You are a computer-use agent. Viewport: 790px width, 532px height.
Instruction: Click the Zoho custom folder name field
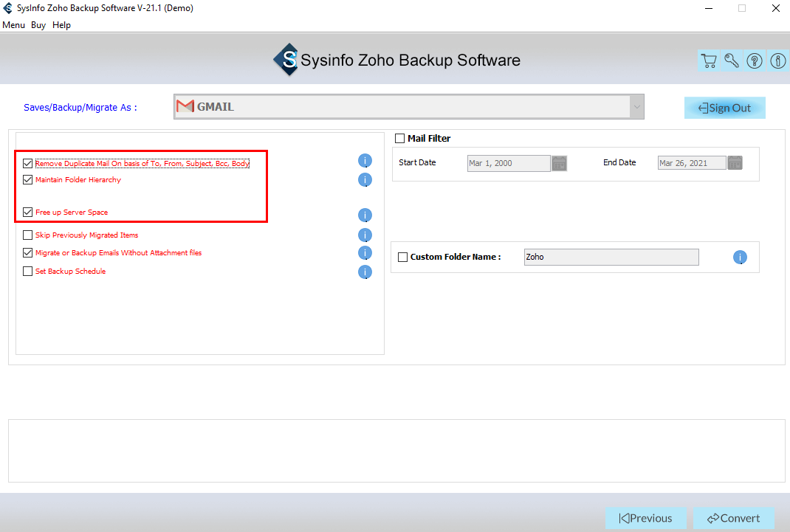[x=611, y=258]
